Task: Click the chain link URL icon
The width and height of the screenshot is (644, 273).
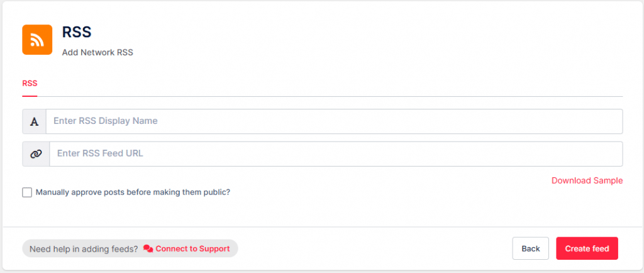Action: 36,153
